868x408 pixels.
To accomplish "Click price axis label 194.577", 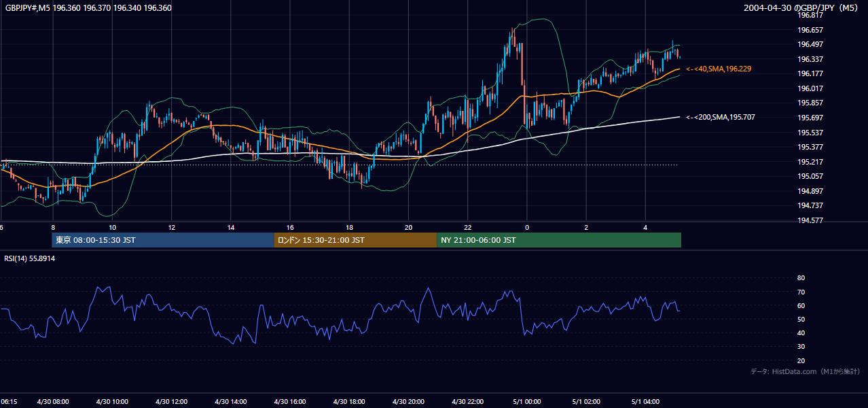I will pos(811,221).
